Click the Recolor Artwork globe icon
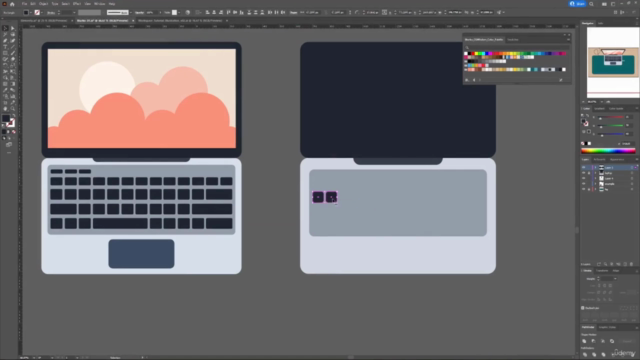The width and height of the screenshot is (640, 360). (188, 13)
